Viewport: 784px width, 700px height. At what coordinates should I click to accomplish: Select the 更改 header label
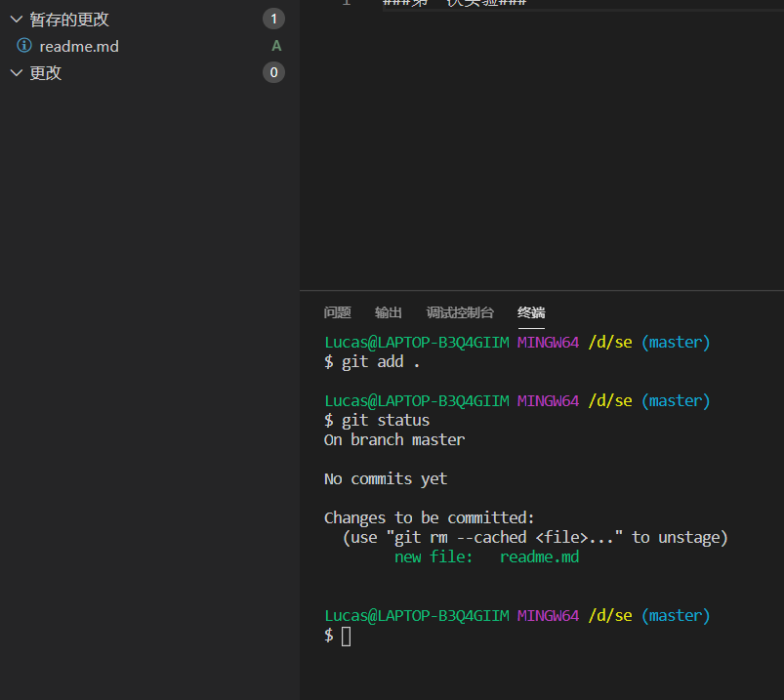tap(46, 72)
